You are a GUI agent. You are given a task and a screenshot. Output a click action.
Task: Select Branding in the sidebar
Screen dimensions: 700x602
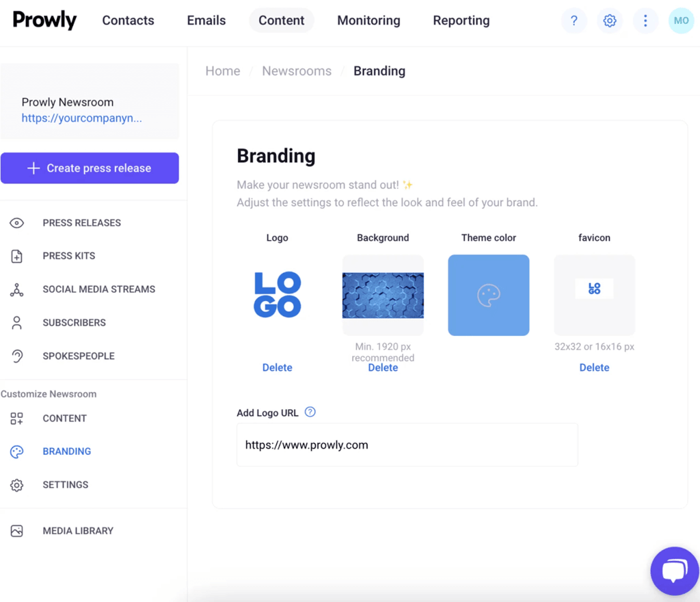(x=66, y=451)
